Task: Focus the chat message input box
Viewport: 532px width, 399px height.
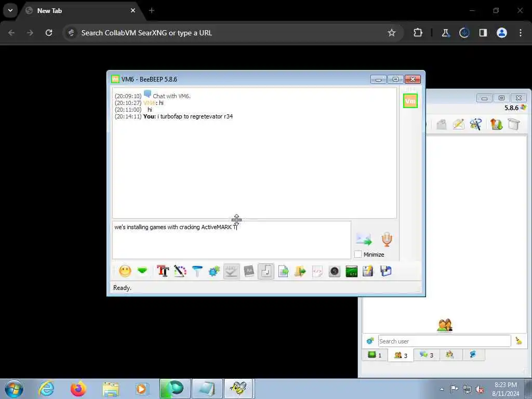Action: click(x=231, y=240)
